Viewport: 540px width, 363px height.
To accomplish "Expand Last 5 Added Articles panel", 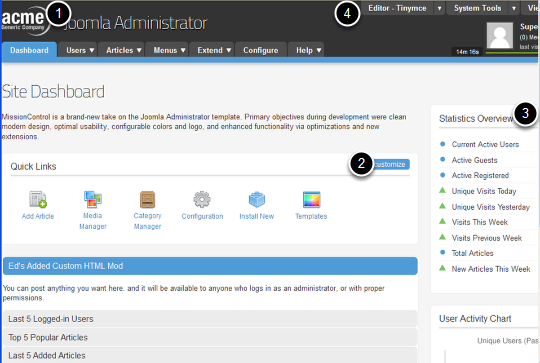I will click(210, 355).
